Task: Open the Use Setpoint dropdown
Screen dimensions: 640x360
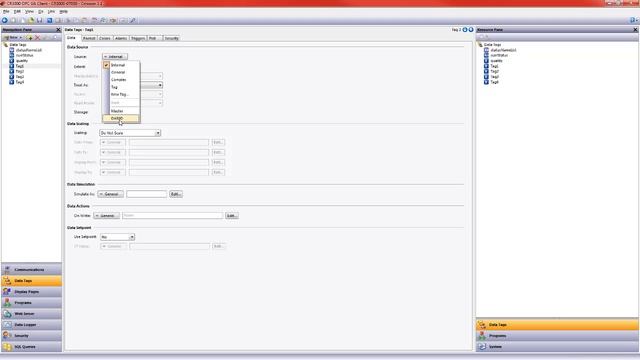Action: [x=118, y=237]
